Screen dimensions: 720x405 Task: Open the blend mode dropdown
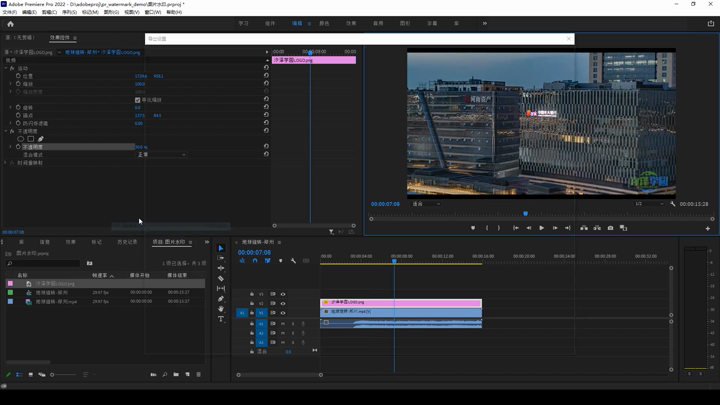pyautogui.click(x=160, y=155)
